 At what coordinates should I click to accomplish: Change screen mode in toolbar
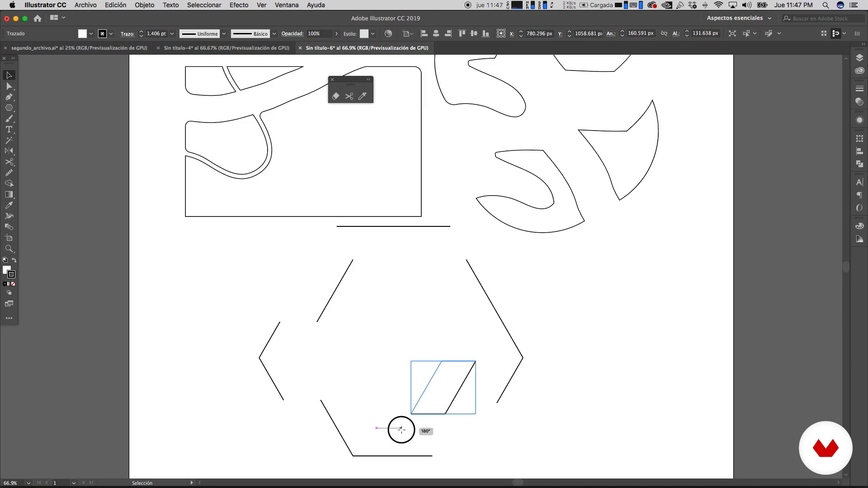coord(9,304)
